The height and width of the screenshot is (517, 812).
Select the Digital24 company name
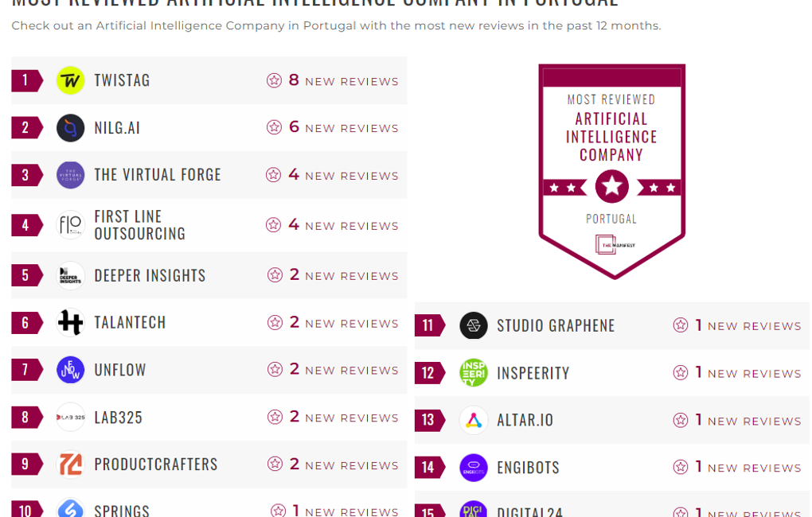pyautogui.click(x=529, y=511)
